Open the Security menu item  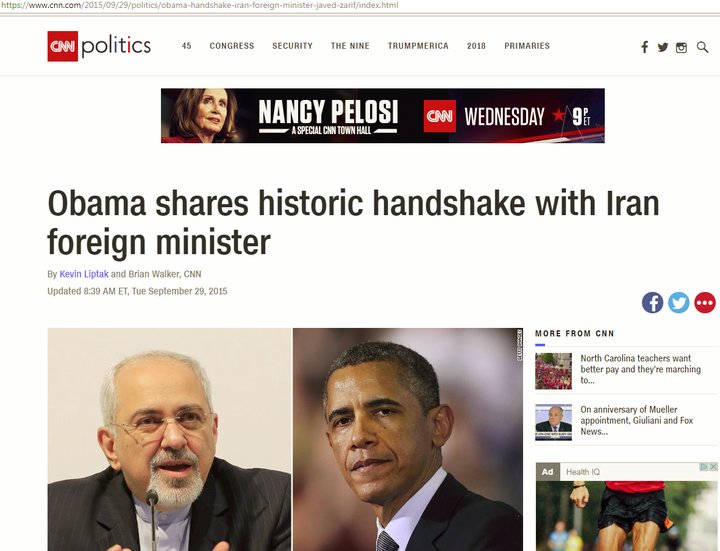click(292, 46)
